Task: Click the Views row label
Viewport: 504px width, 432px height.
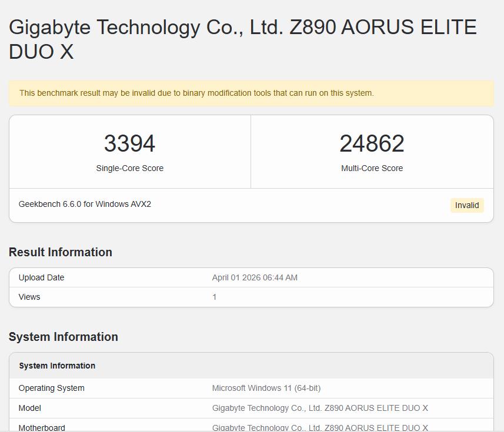Action: (x=29, y=297)
